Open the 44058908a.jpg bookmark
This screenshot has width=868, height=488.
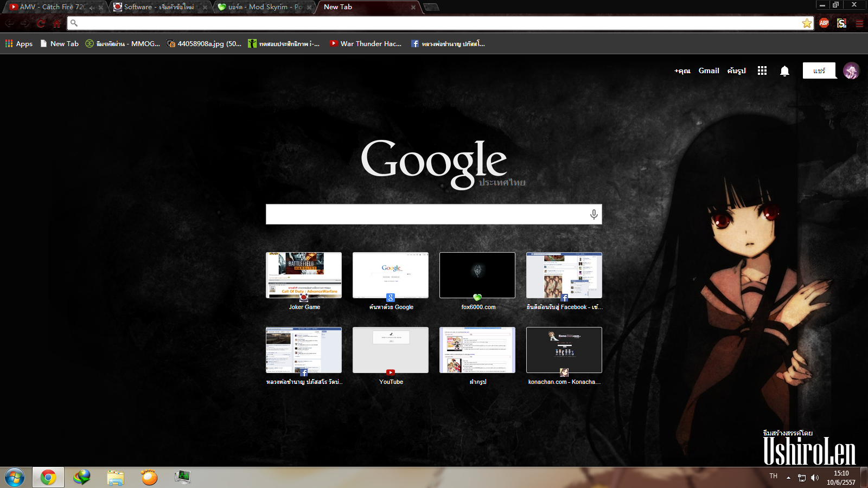tap(204, 44)
